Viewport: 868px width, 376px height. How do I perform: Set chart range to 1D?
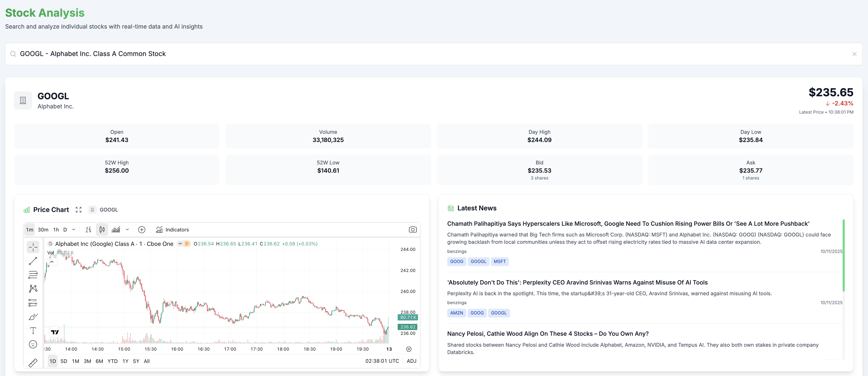53,361
